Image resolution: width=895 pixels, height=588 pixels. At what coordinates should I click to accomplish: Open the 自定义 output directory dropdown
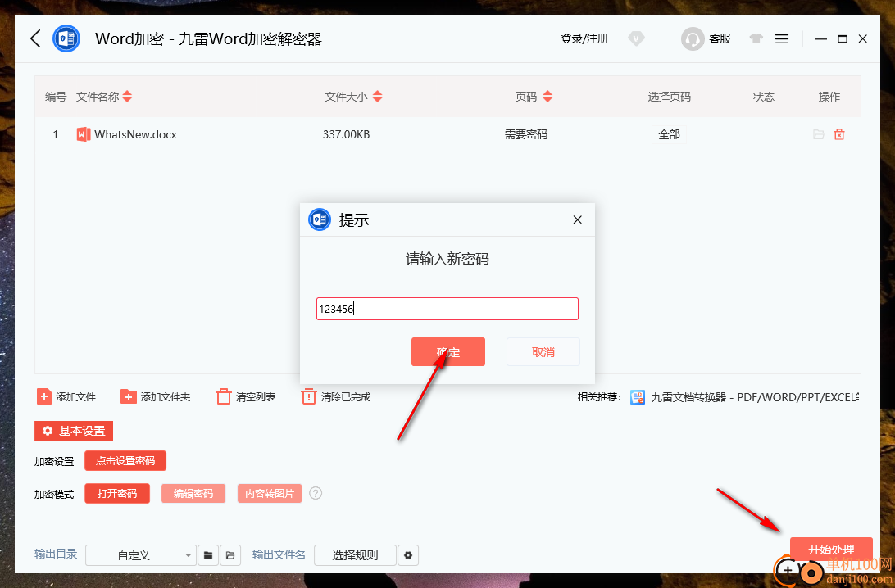[140, 555]
